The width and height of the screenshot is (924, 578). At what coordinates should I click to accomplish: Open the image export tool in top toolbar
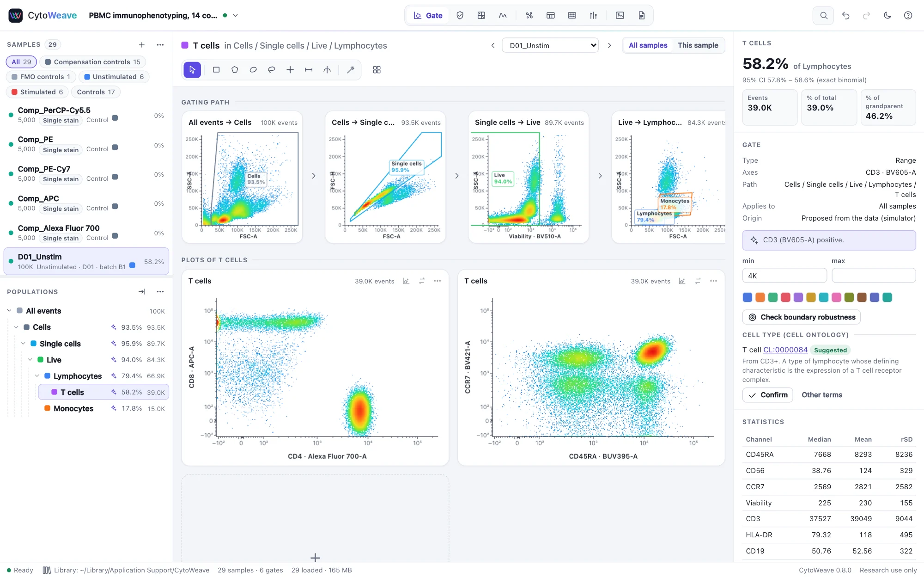(620, 15)
